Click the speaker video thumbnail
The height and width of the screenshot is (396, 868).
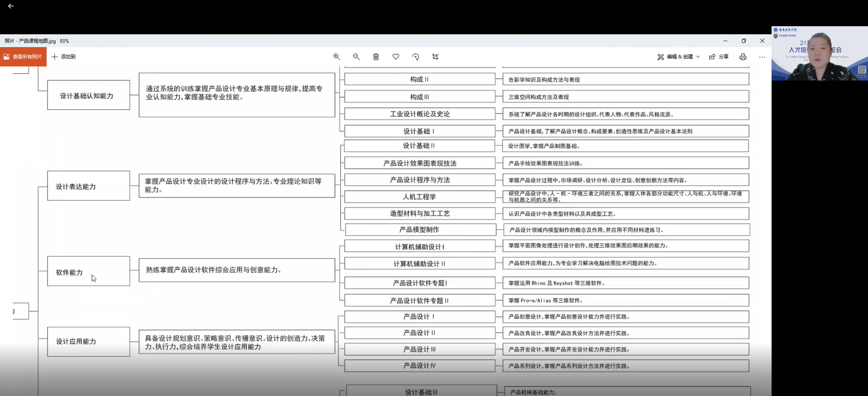(x=820, y=53)
